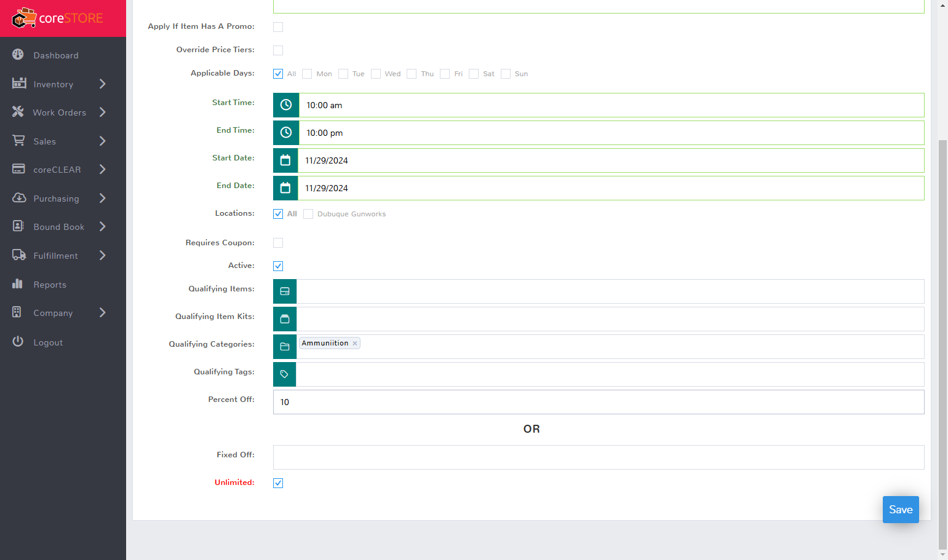This screenshot has height=560, width=948.
Task: Toggle the Active checkbox
Action: pos(278,266)
